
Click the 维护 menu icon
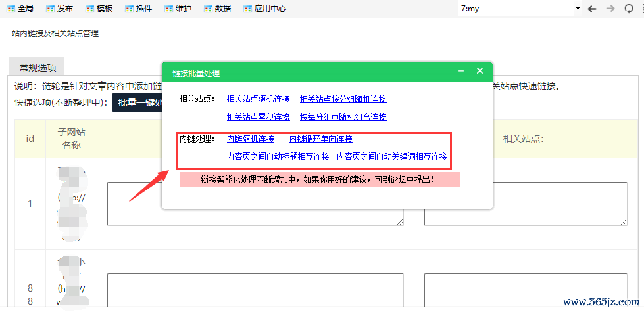click(170, 9)
